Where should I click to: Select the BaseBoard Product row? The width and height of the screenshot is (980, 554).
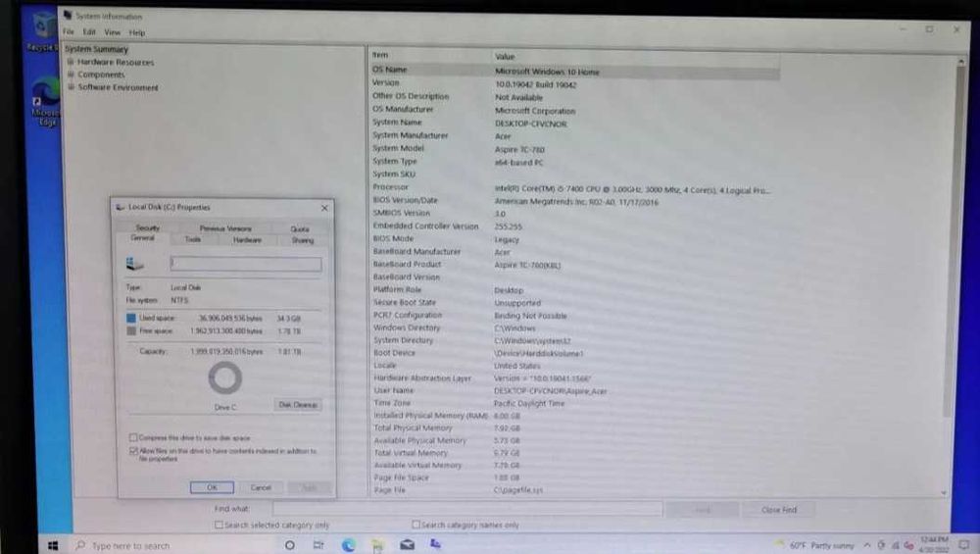pos(575,265)
